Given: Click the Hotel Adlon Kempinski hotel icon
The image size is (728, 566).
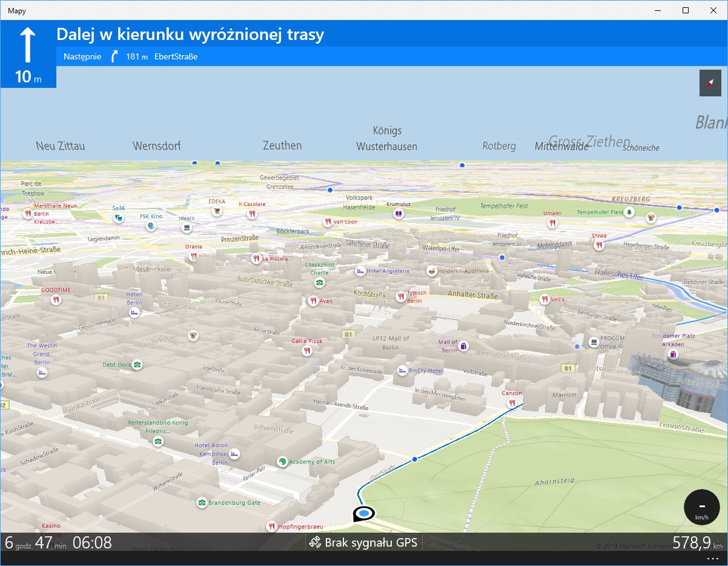Looking at the screenshot, I should 234,454.
